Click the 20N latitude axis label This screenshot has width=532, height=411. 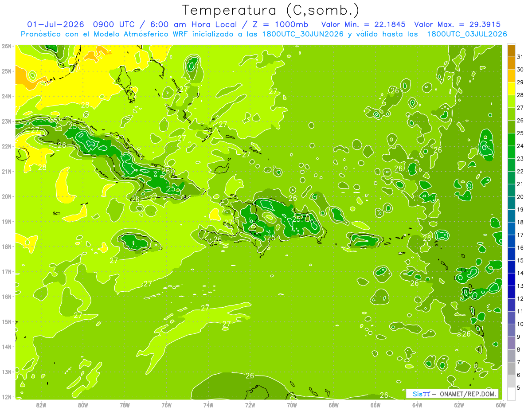(x=7, y=196)
